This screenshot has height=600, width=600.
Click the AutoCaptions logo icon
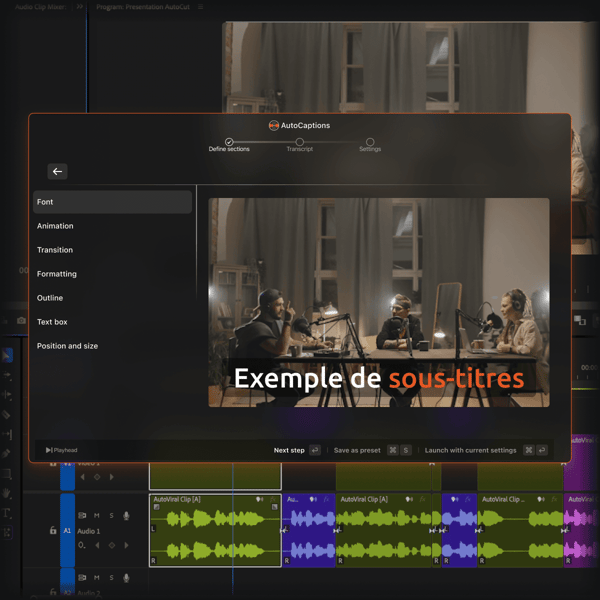(x=273, y=126)
